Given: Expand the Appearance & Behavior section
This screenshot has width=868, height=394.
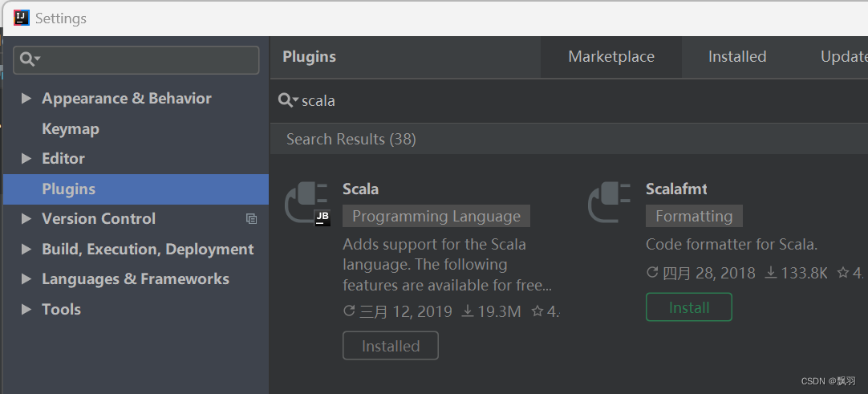Looking at the screenshot, I should tap(26, 99).
